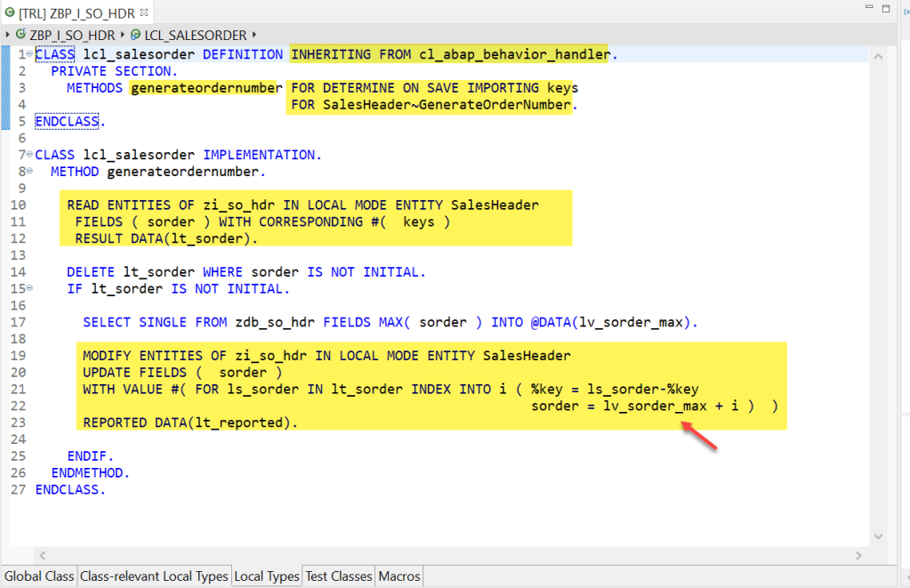Select the Local Types tab
This screenshot has width=910, height=588.
[267, 576]
